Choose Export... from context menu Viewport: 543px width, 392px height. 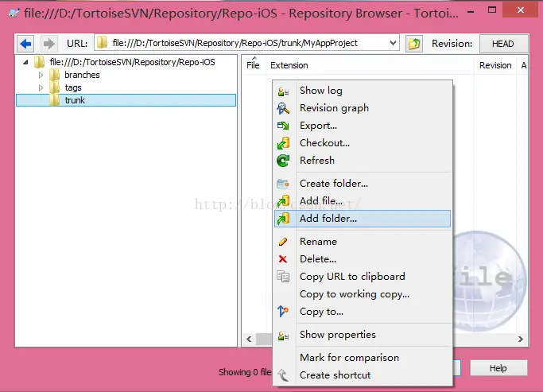(363, 126)
